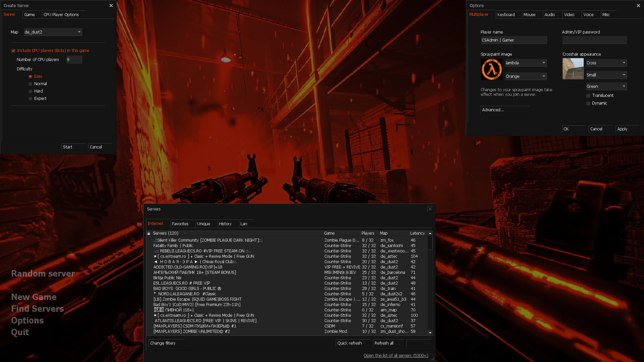Click the Player name input field

pos(513,40)
